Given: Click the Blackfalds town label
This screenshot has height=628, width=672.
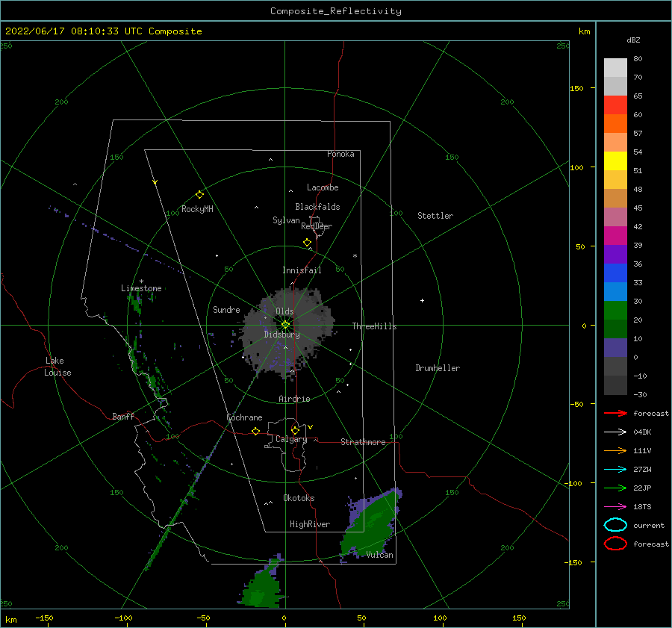Looking at the screenshot, I should 317,207.
